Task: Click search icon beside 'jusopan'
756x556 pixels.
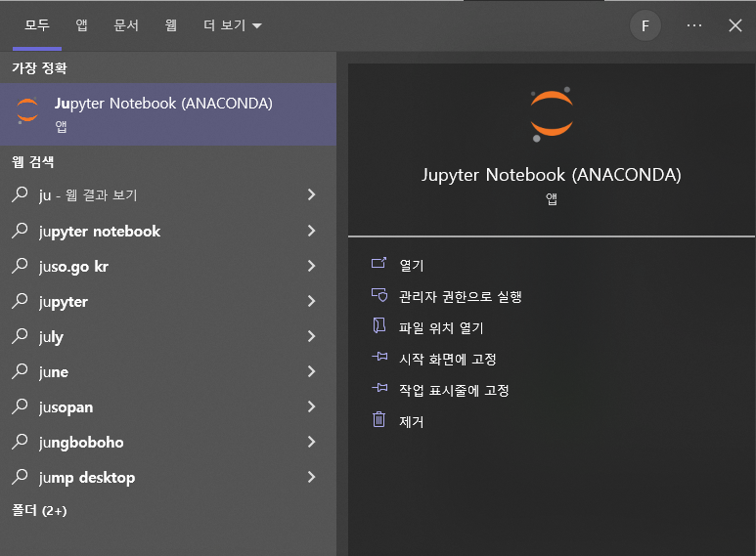Action: tap(20, 406)
